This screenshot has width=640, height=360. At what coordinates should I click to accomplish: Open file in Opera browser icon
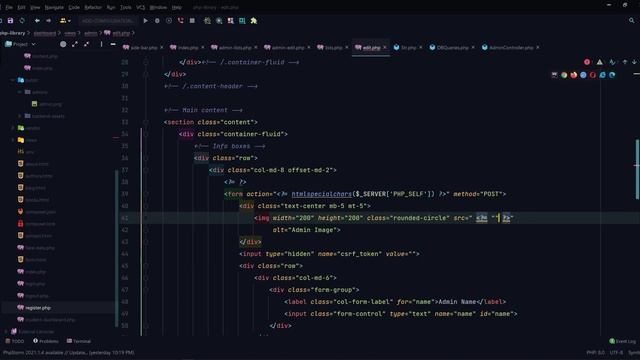[x=593, y=75]
